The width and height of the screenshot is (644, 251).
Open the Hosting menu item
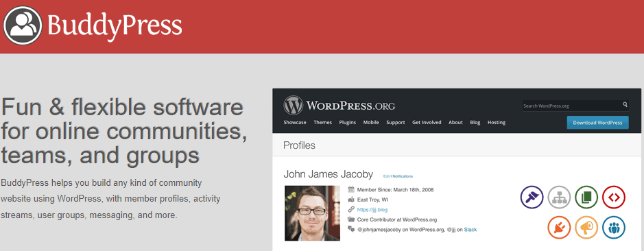(x=496, y=123)
